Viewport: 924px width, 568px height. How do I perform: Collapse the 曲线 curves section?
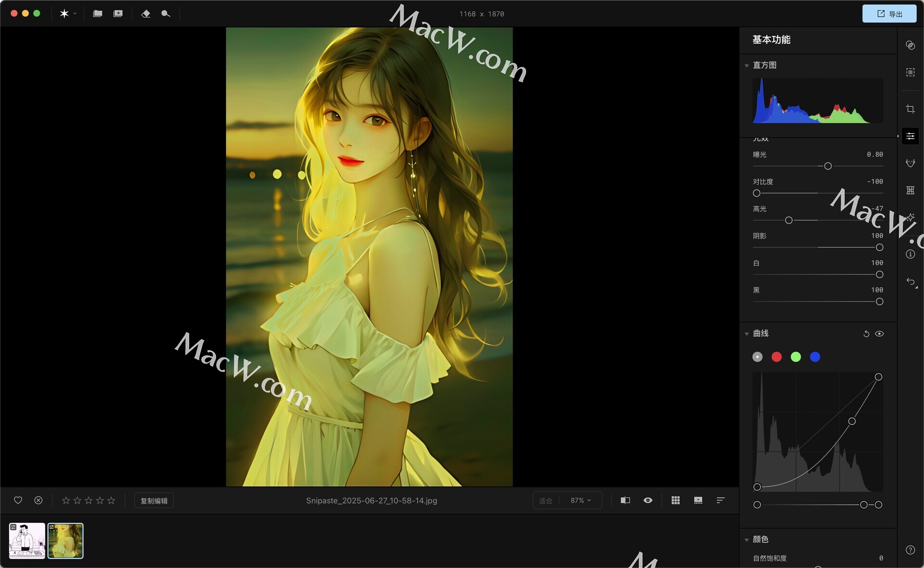(746, 334)
